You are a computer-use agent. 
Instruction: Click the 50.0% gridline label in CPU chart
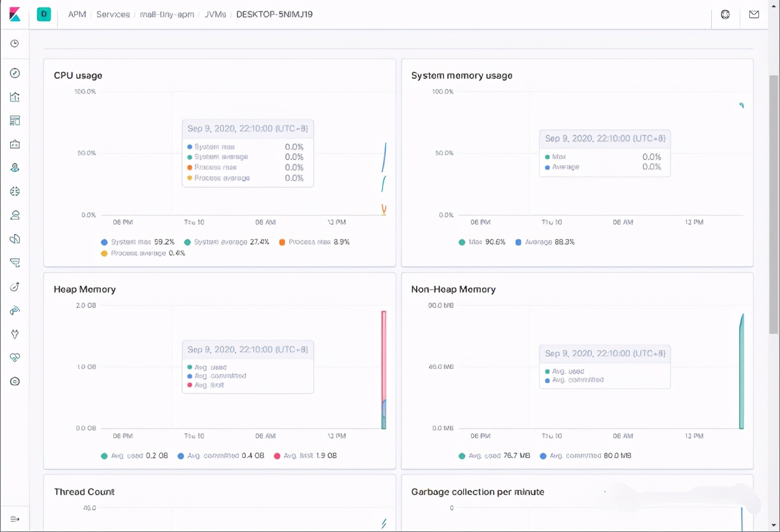click(87, 153)
